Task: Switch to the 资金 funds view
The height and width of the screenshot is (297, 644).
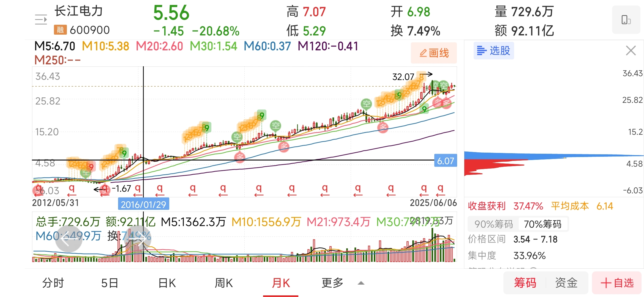Action: [x=566, y=283]
